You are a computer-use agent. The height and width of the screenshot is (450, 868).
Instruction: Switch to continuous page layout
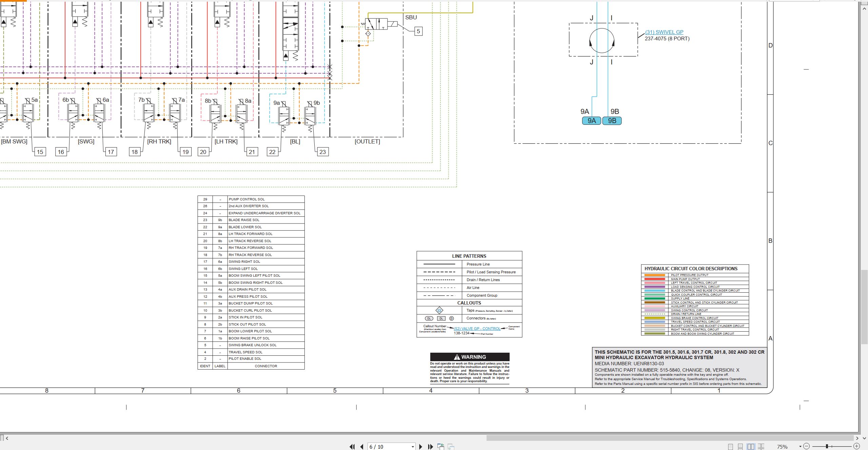[x=741, y=447]
